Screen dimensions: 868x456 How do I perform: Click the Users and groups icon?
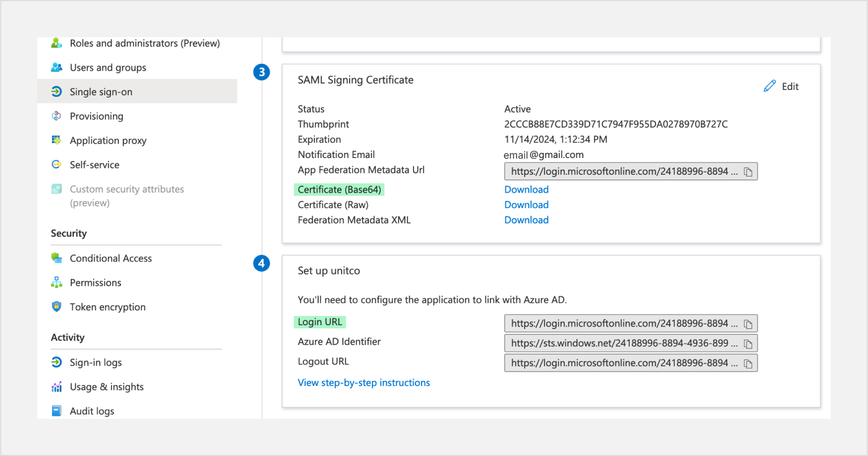point(56,68)
